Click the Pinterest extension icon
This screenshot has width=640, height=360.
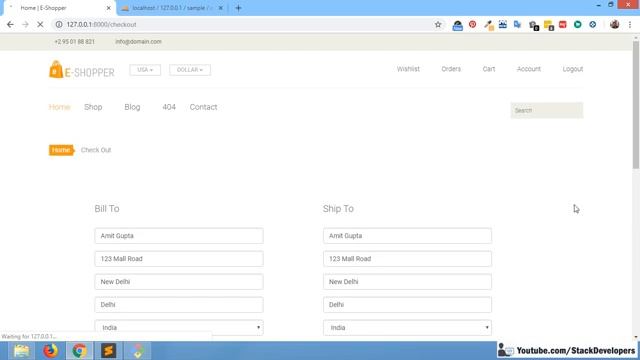pyautogui.click(x=473, y=24)
